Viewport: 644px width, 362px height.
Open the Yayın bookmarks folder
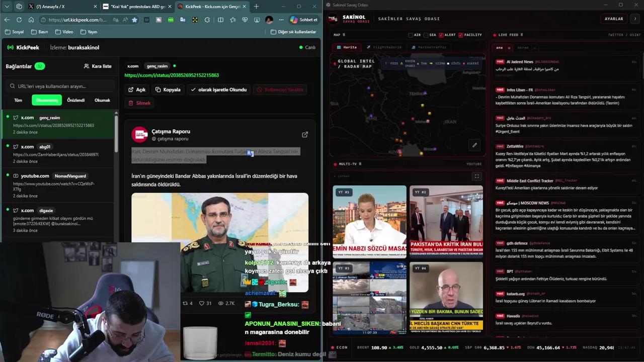pos(88,32)
